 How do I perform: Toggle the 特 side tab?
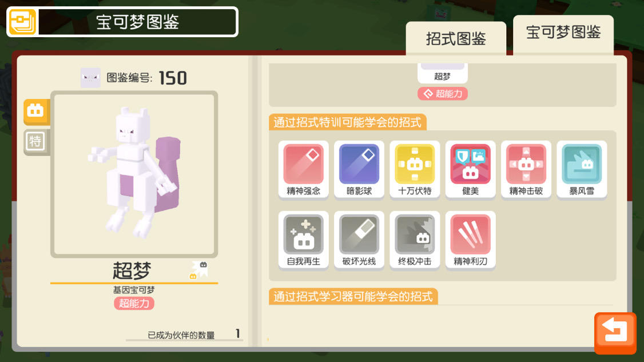pos(36,142)
